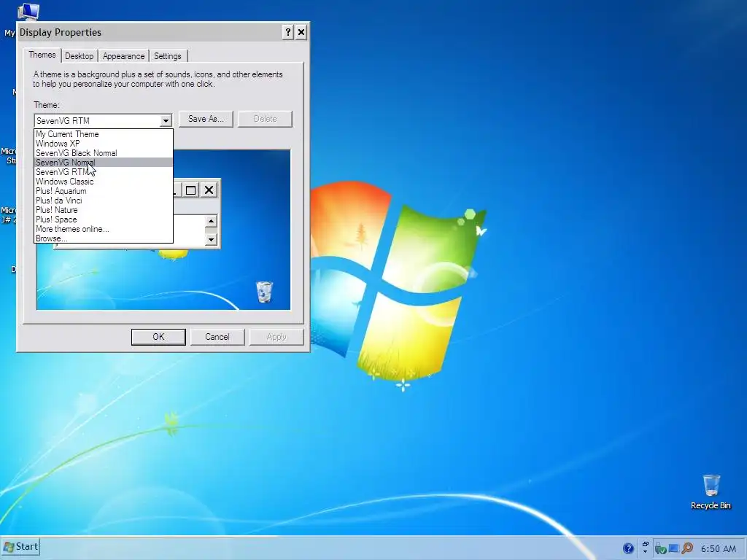
Task: Select Browse... at the list bottom
Action: tap(104, 238)
